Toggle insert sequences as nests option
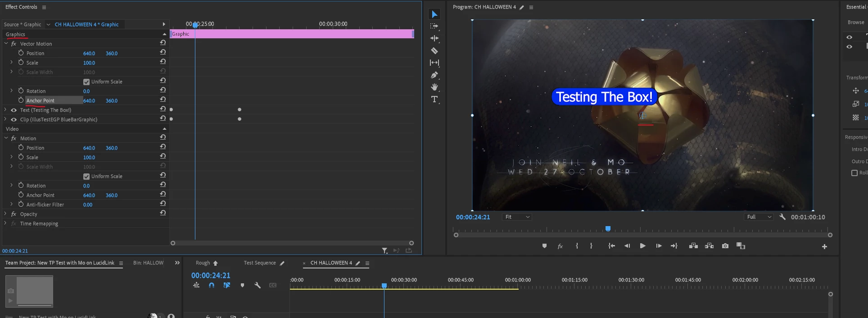 click(x=196, y=285)
